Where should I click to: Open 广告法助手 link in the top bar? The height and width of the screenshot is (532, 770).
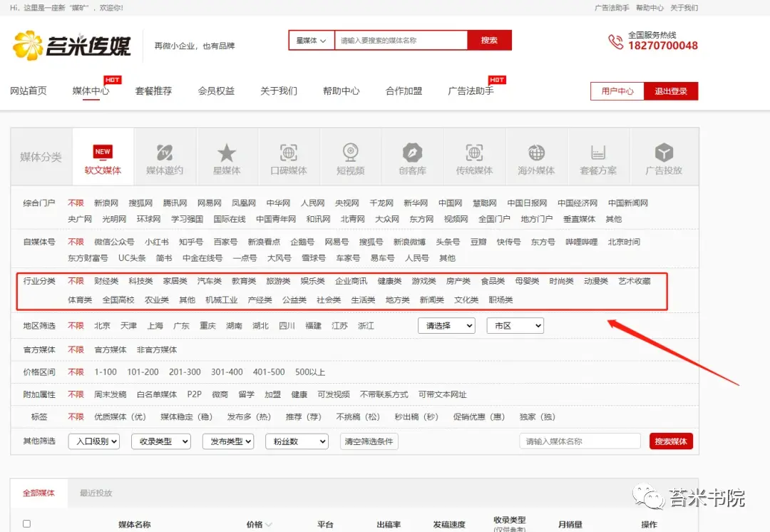click(x=612, y=8)
